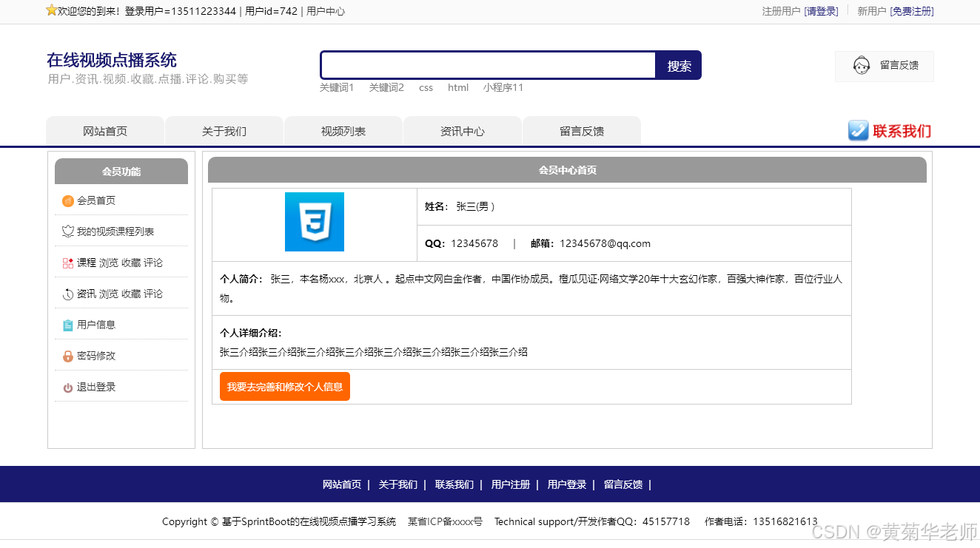This screenshot has width=980, height=548.
Task: Open 用户信息 via the clipboard icon
Action: tap(67, 324)
